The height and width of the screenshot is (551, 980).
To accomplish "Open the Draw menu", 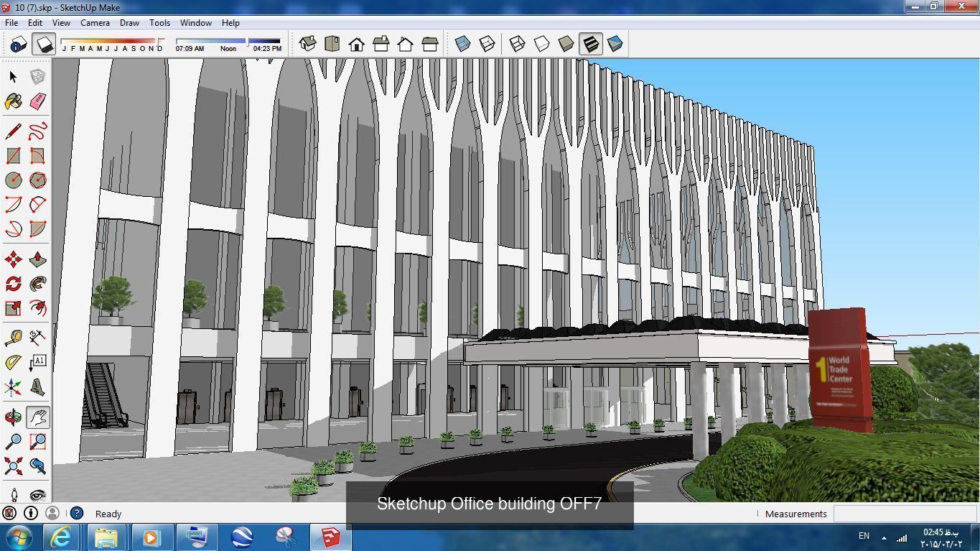I will [129, 23].
